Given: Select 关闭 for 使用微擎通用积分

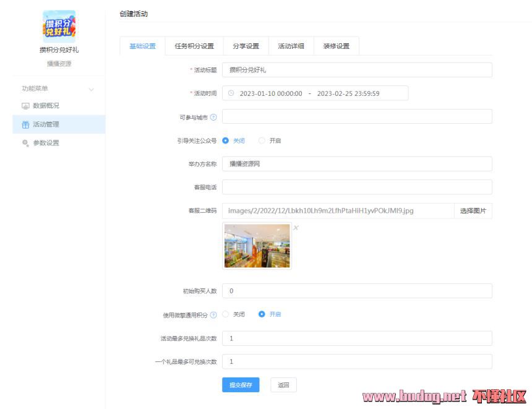Looking at the screenshot, I should [x=226, y=314].
